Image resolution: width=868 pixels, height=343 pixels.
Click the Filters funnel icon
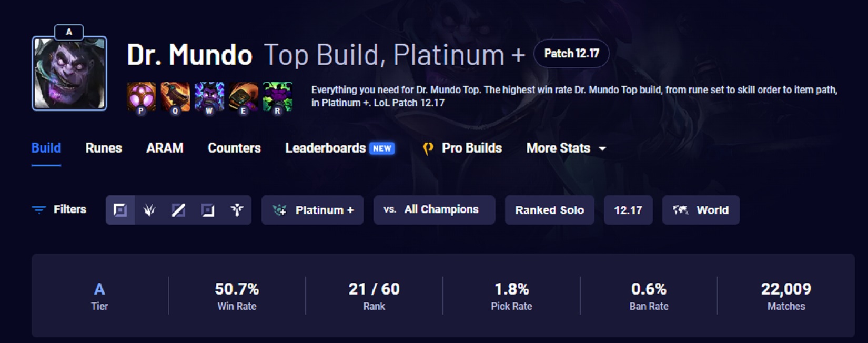[x=38, y=210]
